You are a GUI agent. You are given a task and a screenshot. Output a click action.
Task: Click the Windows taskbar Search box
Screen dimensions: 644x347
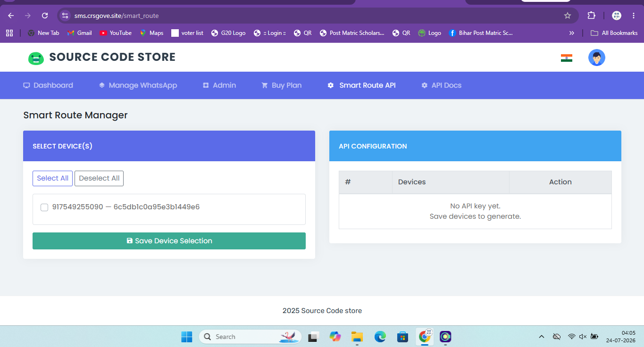(x=250, y=337)
